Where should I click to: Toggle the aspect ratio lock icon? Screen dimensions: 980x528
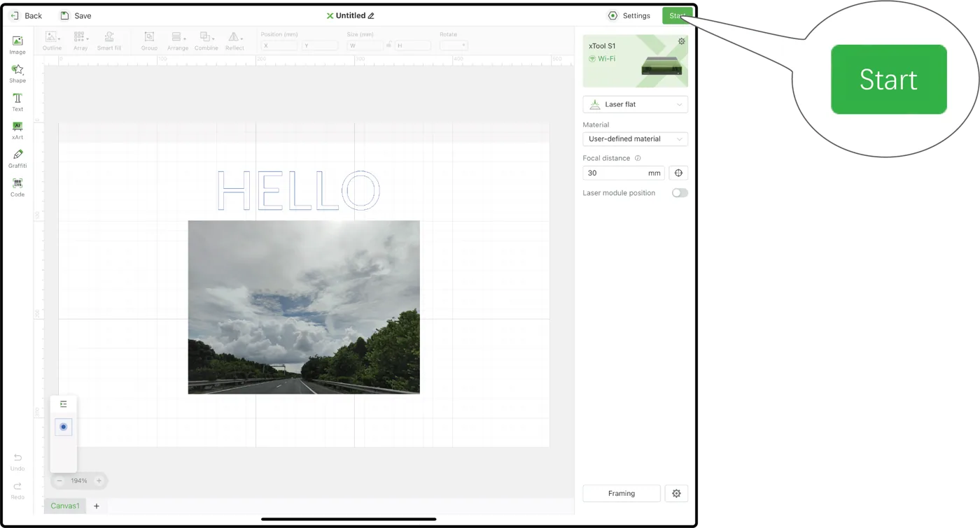tap(389, 45)
